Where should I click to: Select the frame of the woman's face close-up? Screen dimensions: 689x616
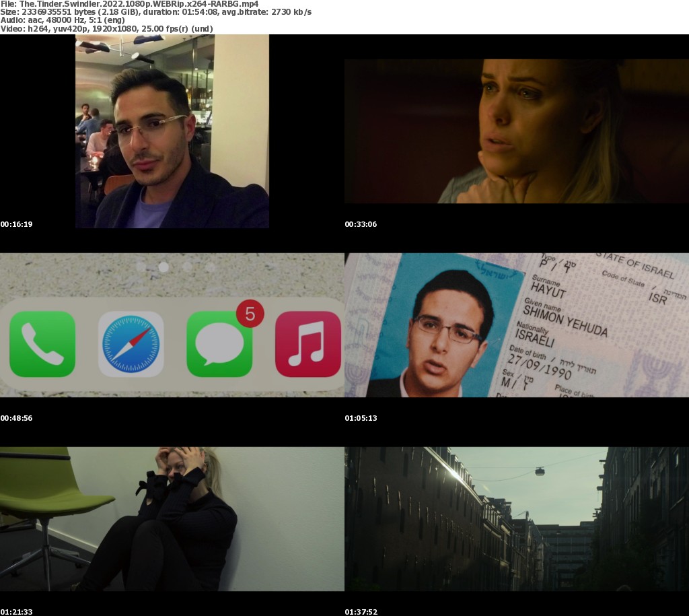pos(517,131)
